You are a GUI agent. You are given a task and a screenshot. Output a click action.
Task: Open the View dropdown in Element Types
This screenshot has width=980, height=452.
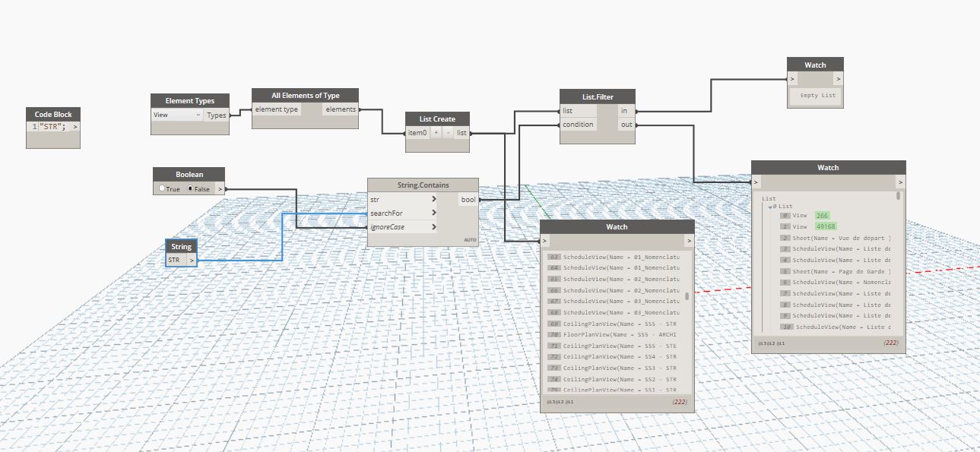pyautogui.click(x=177, y=115)
